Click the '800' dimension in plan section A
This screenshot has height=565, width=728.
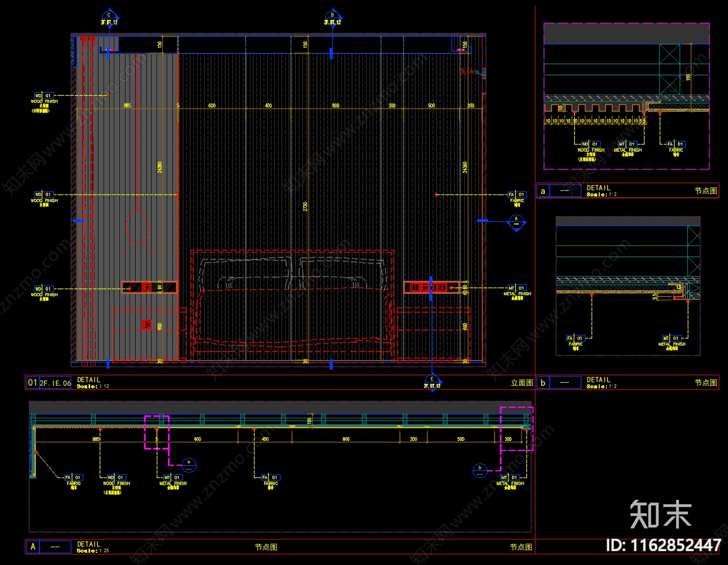[x=346, y=439]
